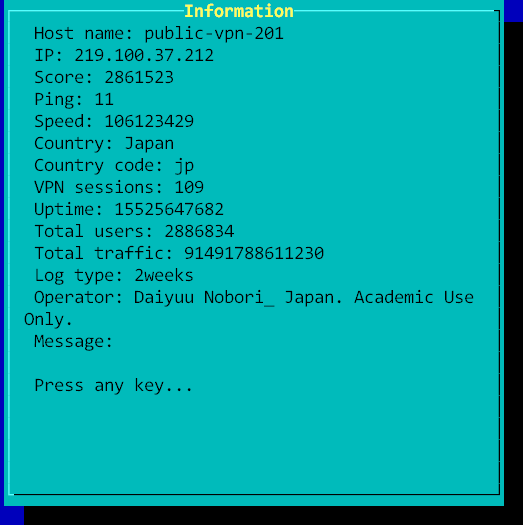Image resolution: width=523 pixels, height=525 pixels.
Task: Click the Log type: 2weeks line
Action: (114, 276)
